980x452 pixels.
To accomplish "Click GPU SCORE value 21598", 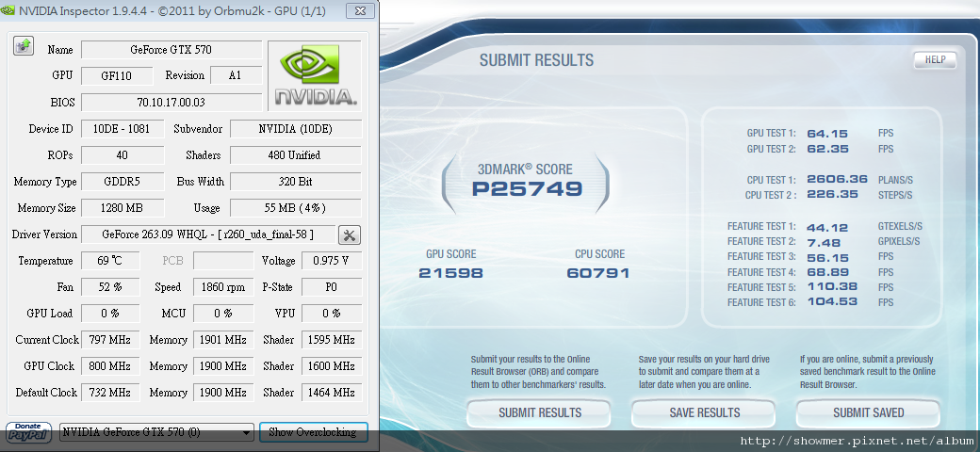I will 450,273.
